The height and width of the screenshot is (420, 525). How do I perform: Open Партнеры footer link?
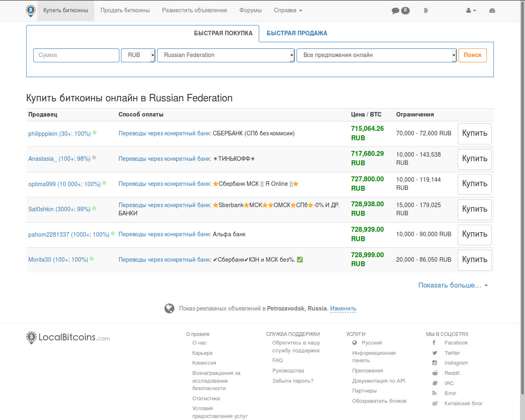point(364,391)
